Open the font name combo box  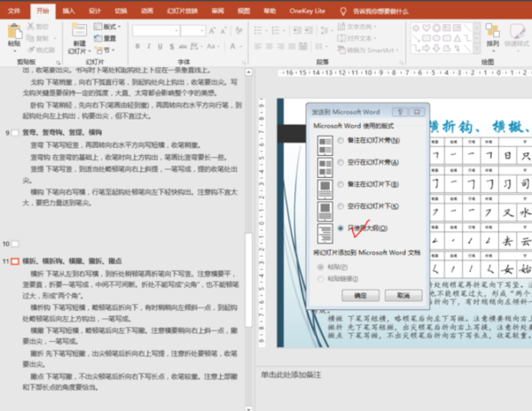[x=156, y=31]
